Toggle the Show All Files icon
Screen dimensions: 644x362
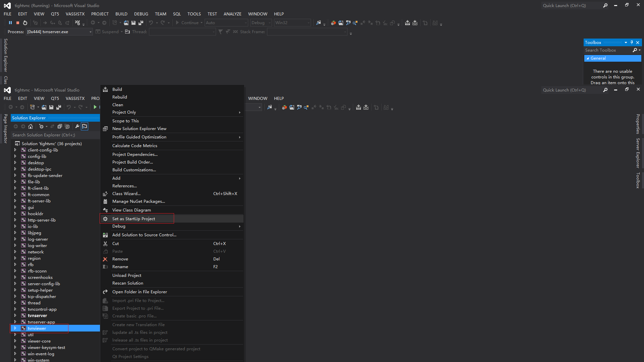click(67, 126)
